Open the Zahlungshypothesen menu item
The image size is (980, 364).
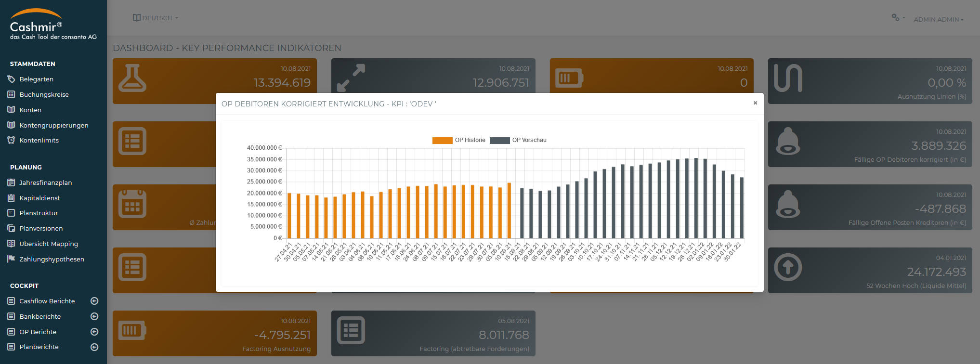[x=52, y=259]
